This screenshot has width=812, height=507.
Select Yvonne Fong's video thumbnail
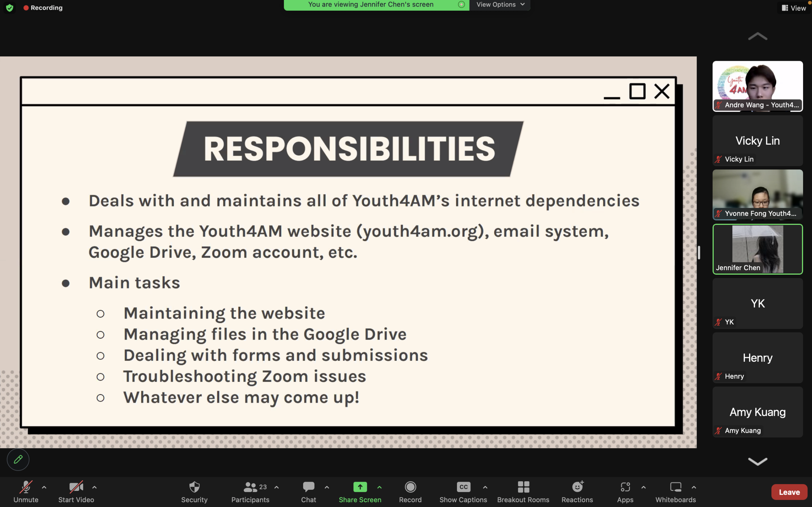point(758,195)
